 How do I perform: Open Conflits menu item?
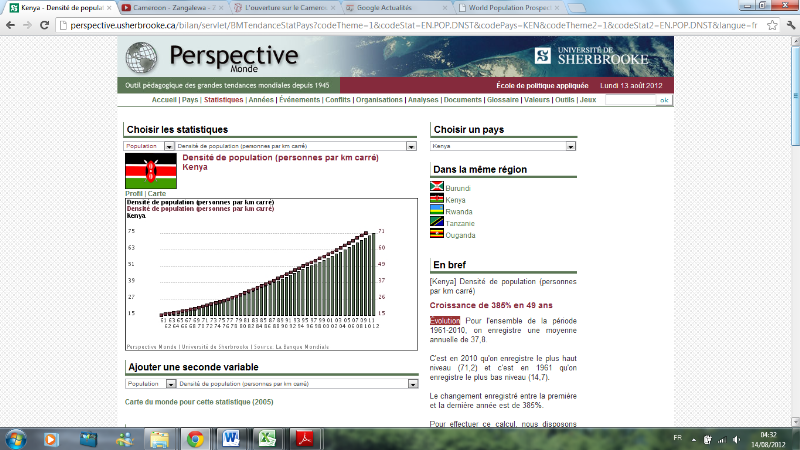tap(338, 100)
